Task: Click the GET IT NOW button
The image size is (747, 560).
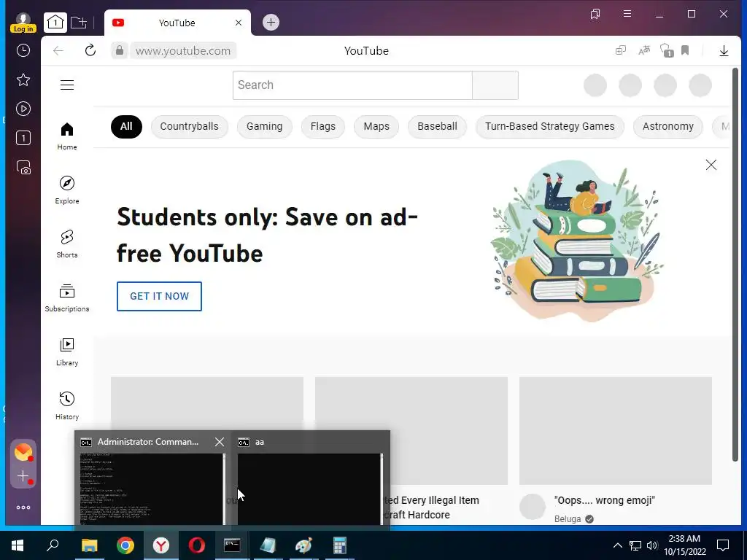Action: (x=159, y=296)
